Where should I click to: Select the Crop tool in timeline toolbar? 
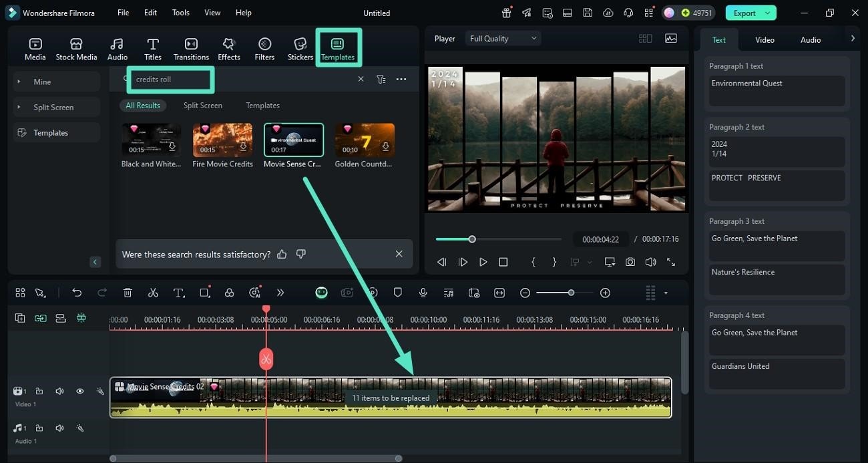[205, 293]
